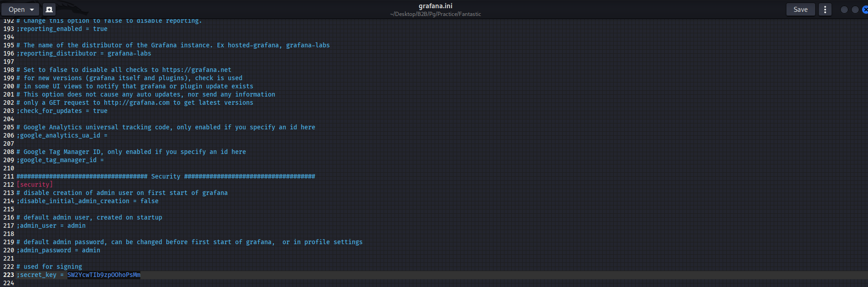The height and width of the screenshot is (287, 868).
Task: Place cursor on ';admin_password = admin'
Action: coord(58,250)
